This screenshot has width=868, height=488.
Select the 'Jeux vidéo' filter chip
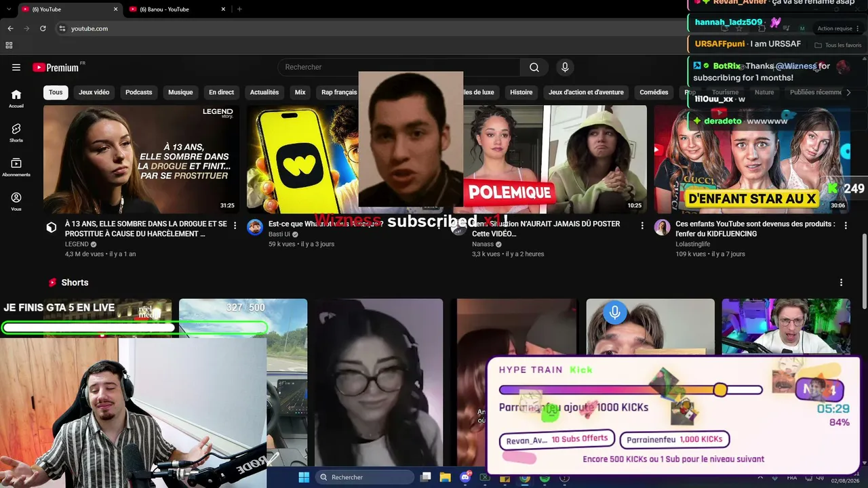[94, 92]
